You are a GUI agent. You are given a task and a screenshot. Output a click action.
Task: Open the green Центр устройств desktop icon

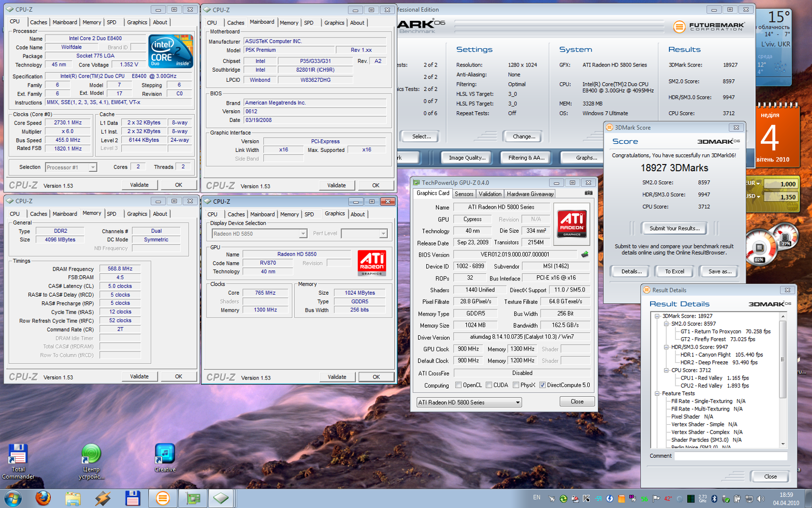coord(91,461)
